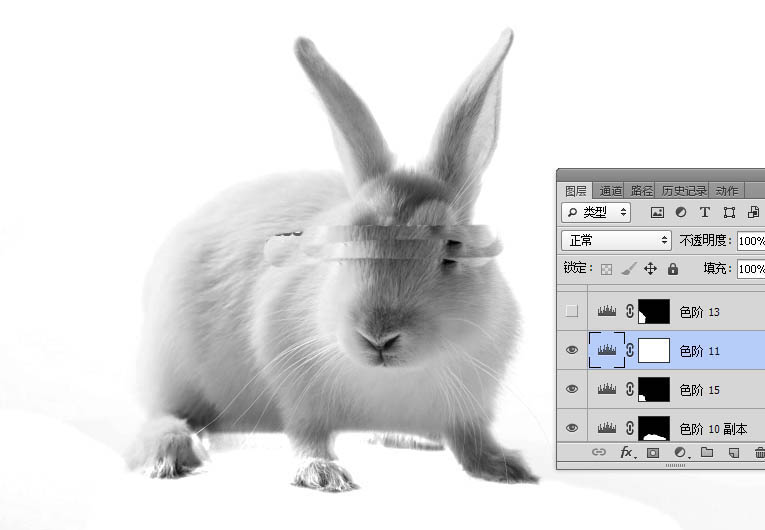Image resolution: width=765 pixels, height=530 pixels.
Task: Select layer named 色阶 13
Action: (700, 312)
